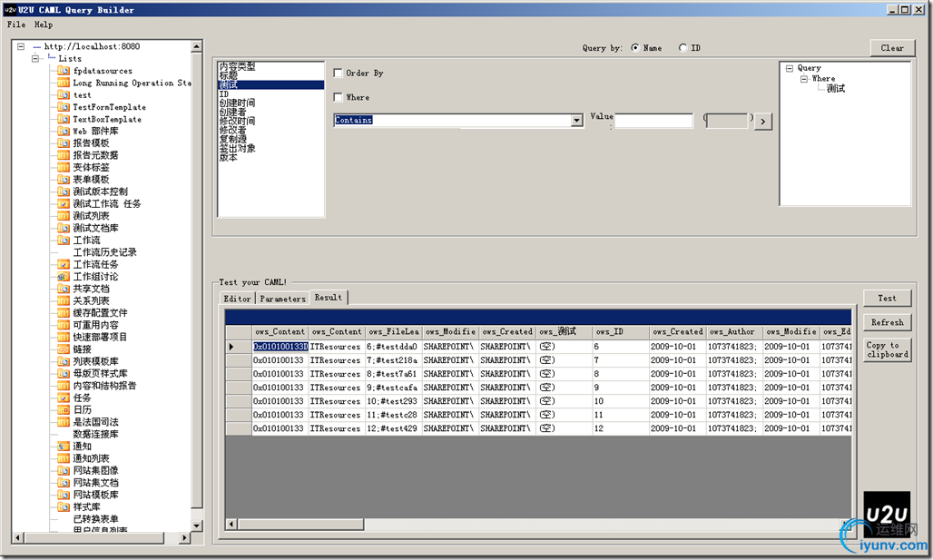This screenshot has height=560, width=933.
Task: Click the 样式库 library icon
Action: [64, 506]
